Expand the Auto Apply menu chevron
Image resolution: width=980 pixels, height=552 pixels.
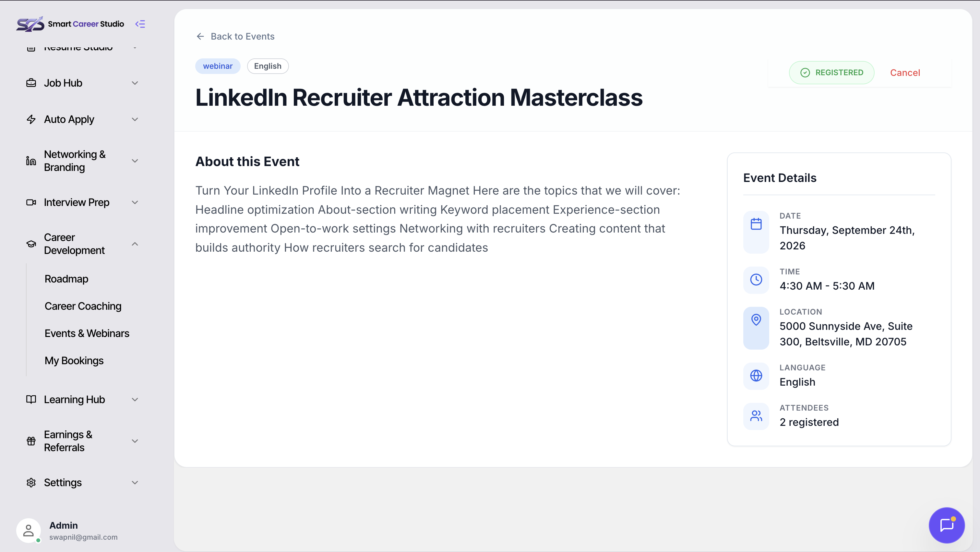pos(135,119)
